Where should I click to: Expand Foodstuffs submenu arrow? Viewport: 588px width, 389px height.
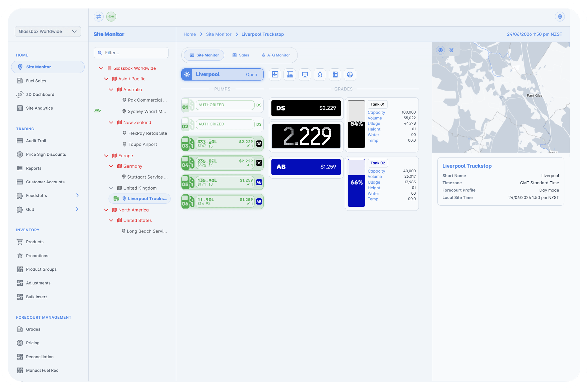(77, 195)
